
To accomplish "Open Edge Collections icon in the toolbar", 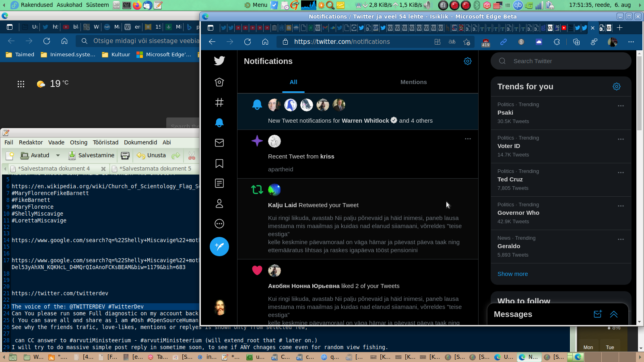I will click(x=576, y=41).
